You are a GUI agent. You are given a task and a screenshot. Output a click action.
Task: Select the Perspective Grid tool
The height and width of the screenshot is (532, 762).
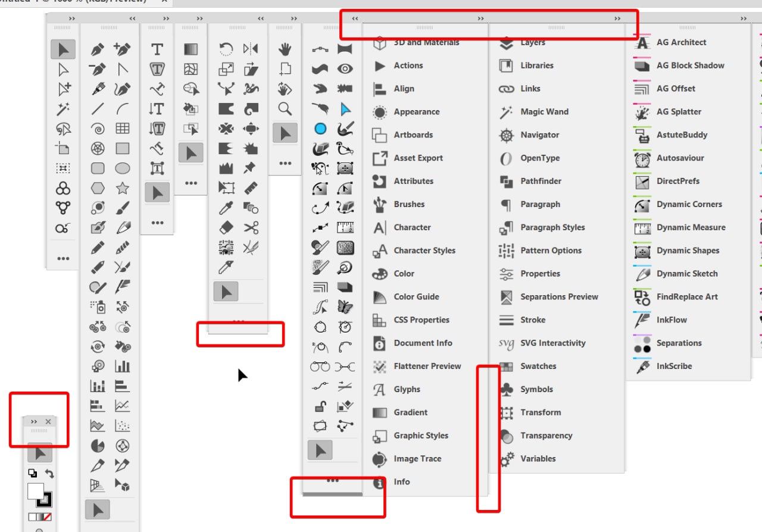[x=98, y=486]
